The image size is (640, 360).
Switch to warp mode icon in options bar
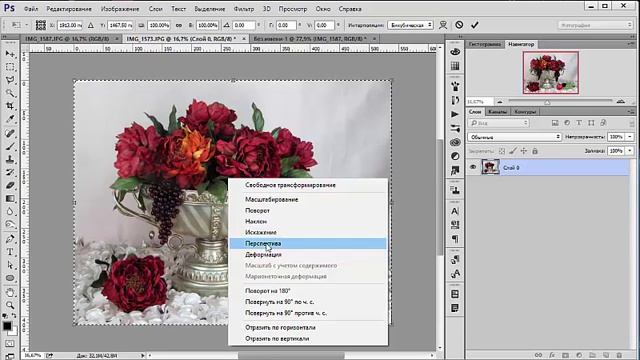[443, 25]
